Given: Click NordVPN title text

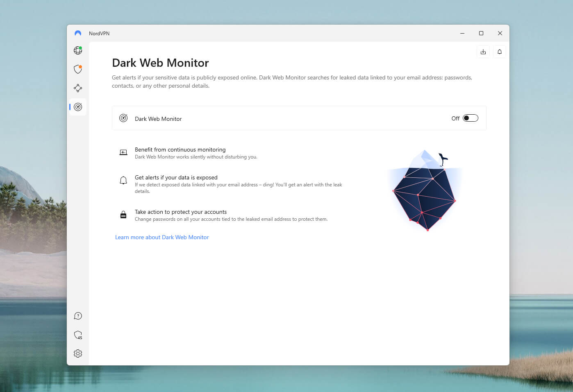Looking at the screenshot, I should pyautogui.click(x=99, y=34).
